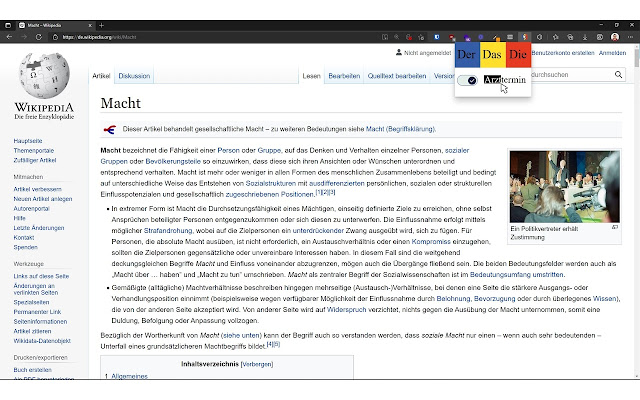This screenshot has height=400, width=640.
Task: Open the Bearbeiten tab
Action: (x=344, y=76)
